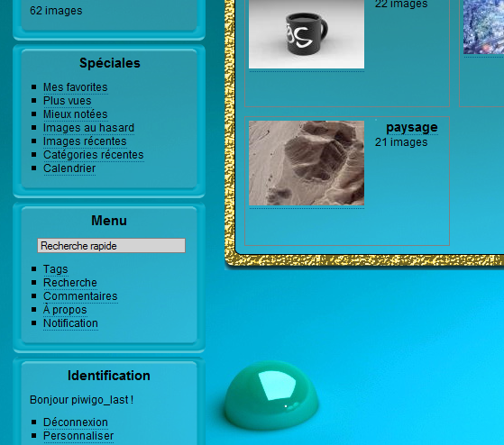
Task: Click the Recherche rapide search field
Action: click(x=111, y=246)
